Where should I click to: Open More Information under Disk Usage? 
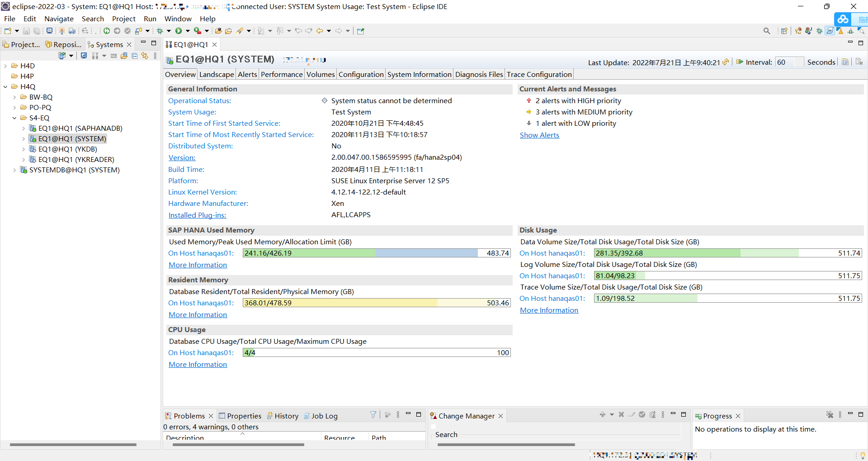[x=549, y=310]
